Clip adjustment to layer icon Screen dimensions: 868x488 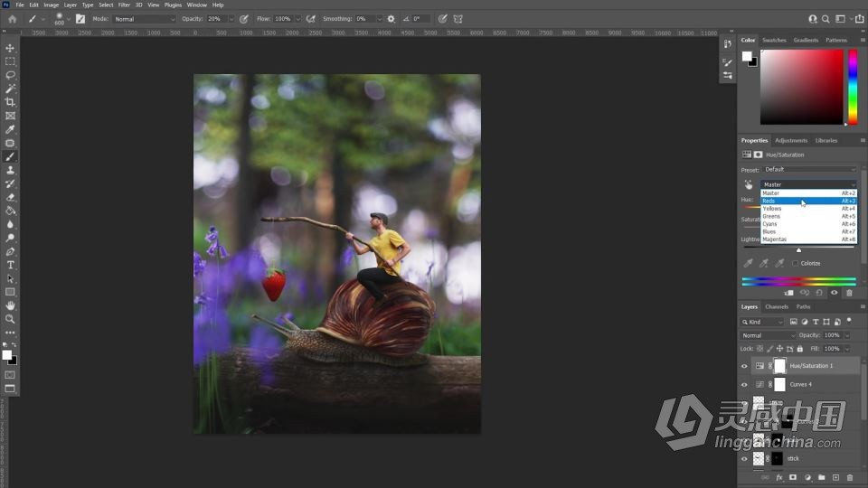coord(788,293)
